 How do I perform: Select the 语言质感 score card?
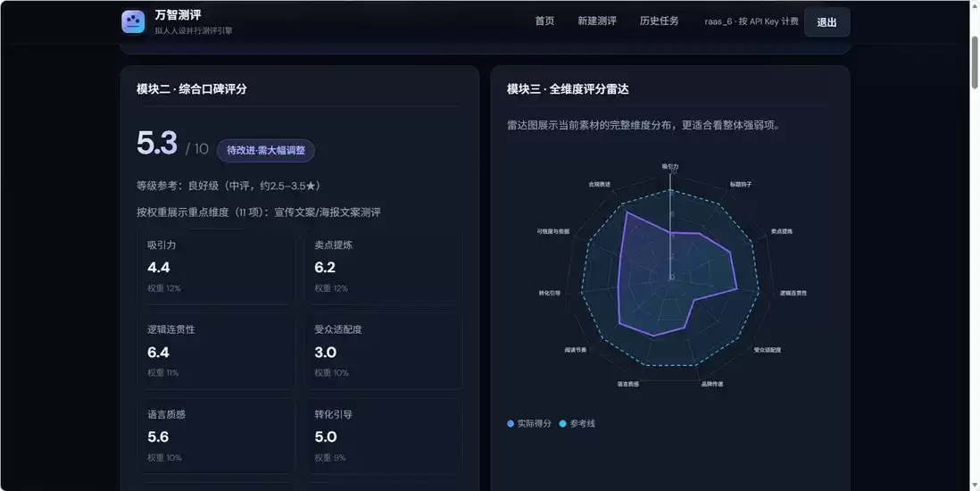coord(216,436)
